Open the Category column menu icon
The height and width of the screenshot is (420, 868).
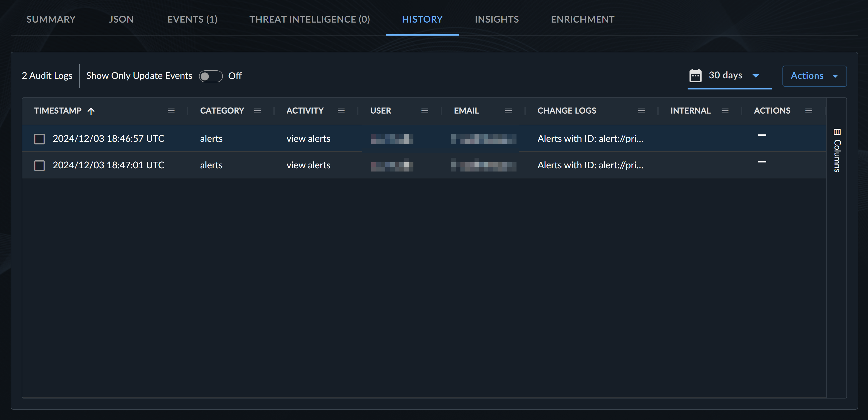coord(257,111)
